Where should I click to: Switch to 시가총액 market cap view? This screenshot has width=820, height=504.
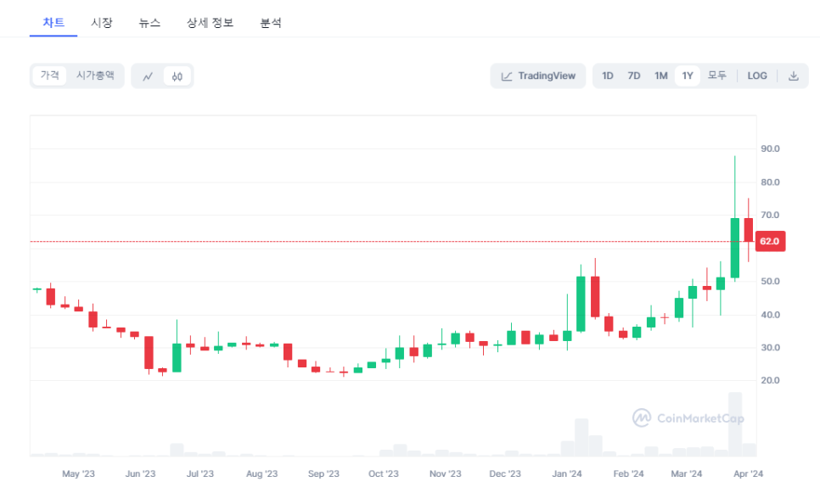[95, 76]
